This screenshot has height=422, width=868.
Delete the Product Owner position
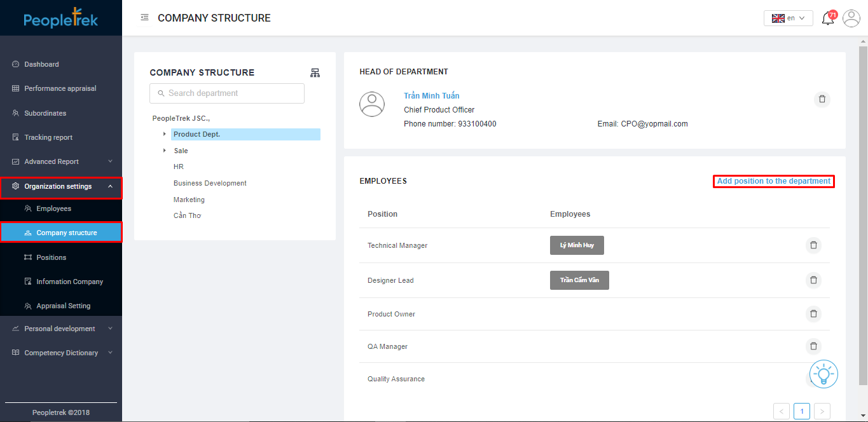[813, 314]
